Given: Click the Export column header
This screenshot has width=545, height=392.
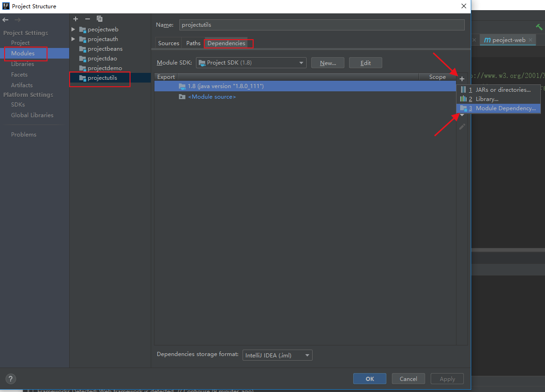Looking at the screenshot, I should tap(166, 77).
